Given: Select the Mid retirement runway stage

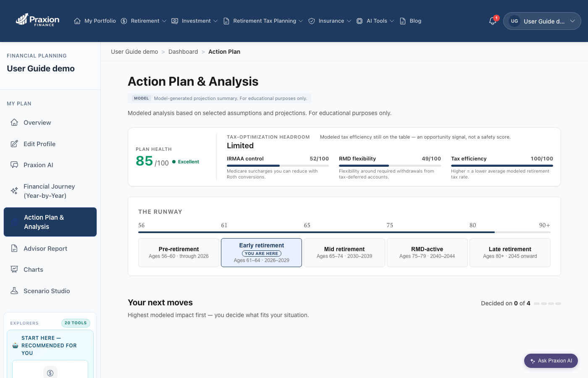Looking at the screenshot, I should click(x=344, y=252).
